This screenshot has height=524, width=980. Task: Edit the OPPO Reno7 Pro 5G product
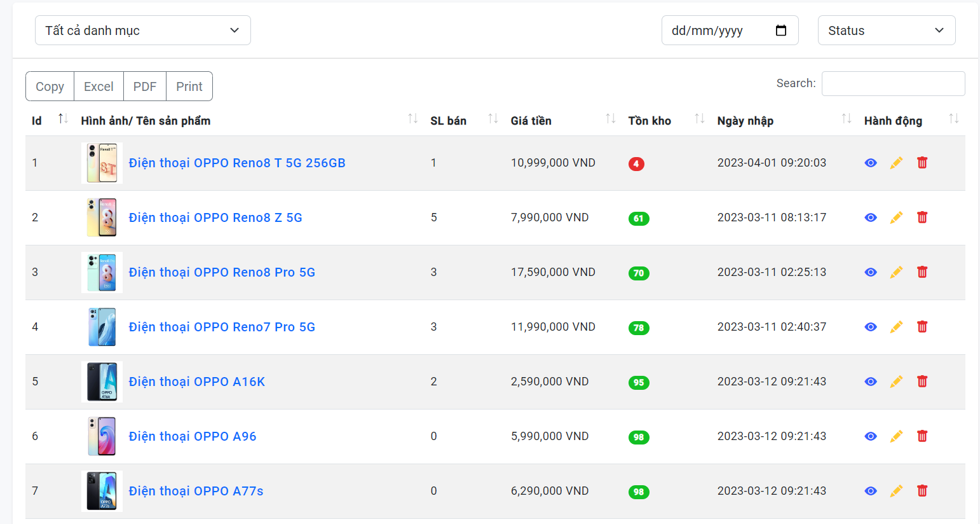896,327
